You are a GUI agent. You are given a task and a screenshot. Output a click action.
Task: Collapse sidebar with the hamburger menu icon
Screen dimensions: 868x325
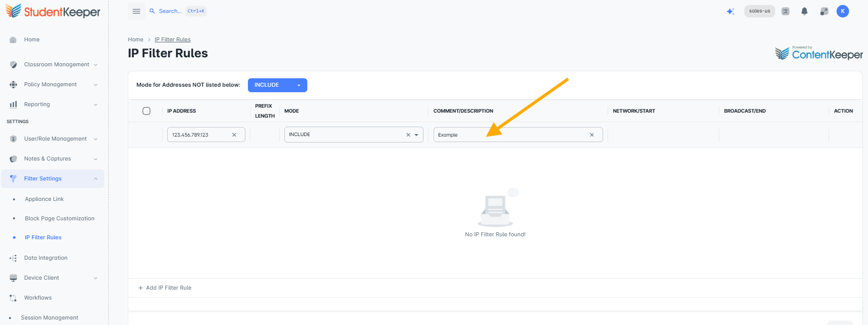136,11
